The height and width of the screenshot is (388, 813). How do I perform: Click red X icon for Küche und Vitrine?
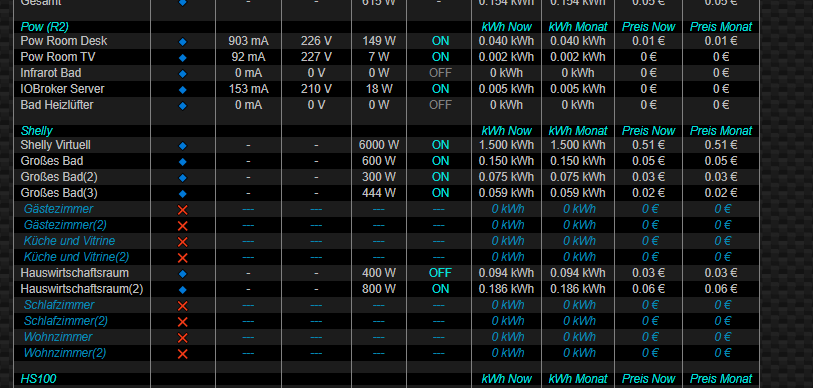(x=183, y=242)
